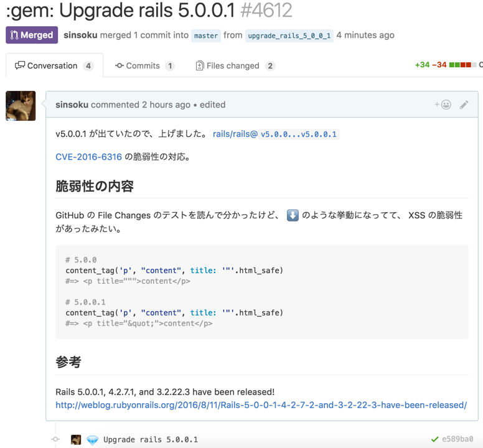Open the upgrade_rails_5_0_0_1 branch label

pos(289,35)
